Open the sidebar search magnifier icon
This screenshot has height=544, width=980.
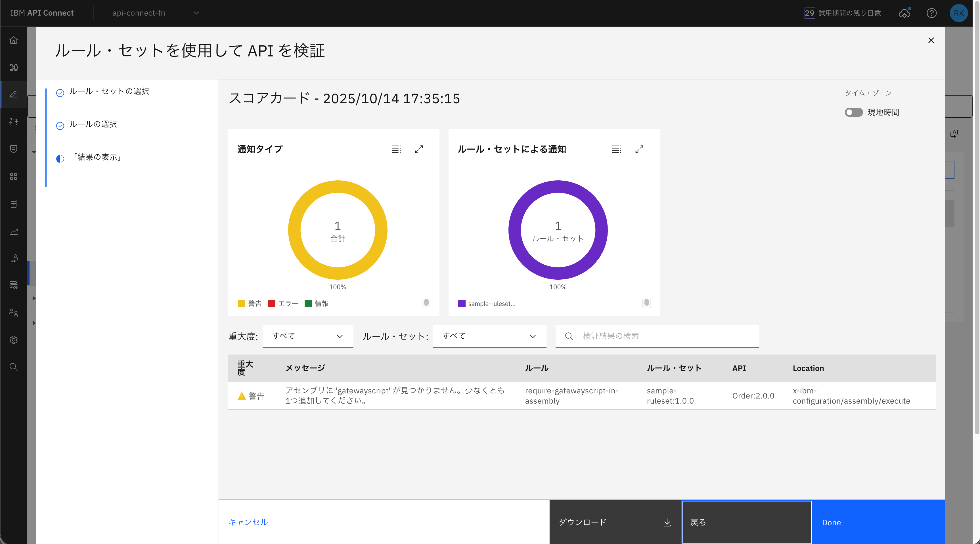pyautogui.click(x=14, y=367)
